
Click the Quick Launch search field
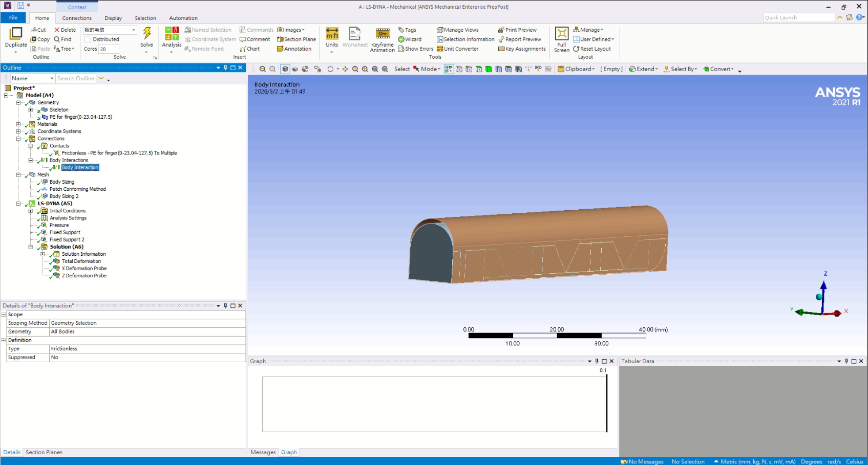(798, 18)
